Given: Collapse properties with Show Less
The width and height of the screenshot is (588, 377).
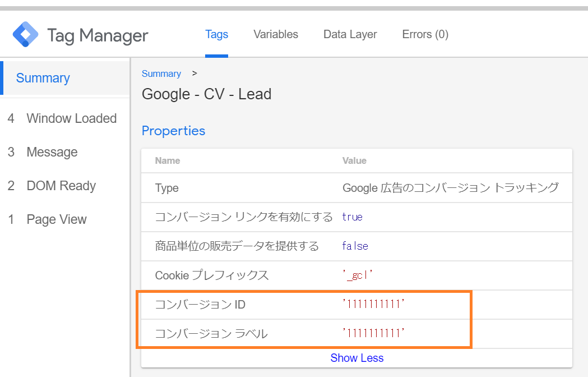Looking at the screenshot, I should click(x=356, y=358).
